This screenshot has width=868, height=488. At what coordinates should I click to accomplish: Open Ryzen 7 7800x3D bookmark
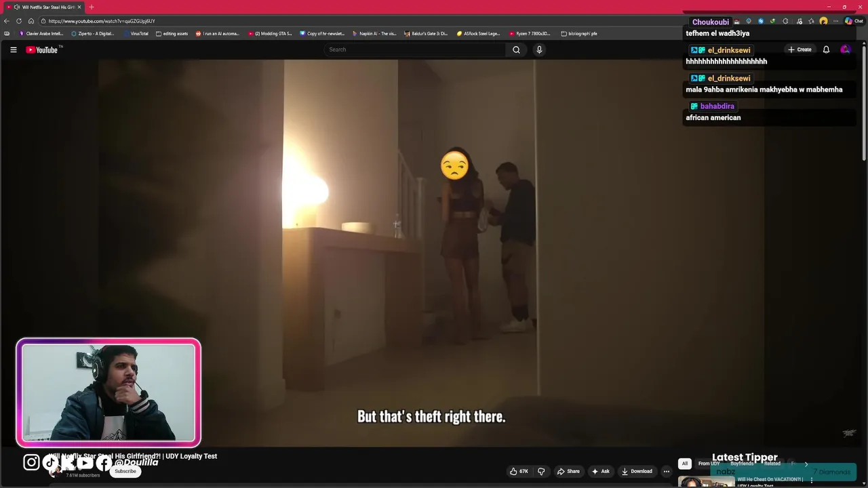point(530,33)
